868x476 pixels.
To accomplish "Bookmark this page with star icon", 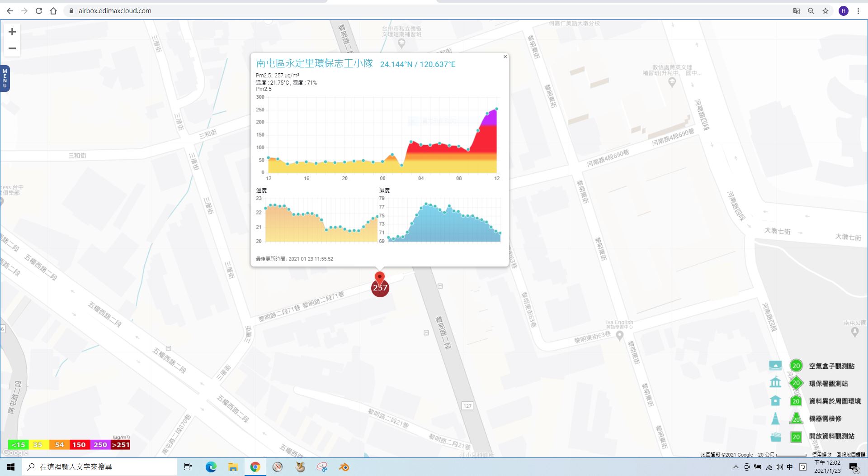I will [x=826, y=11].
